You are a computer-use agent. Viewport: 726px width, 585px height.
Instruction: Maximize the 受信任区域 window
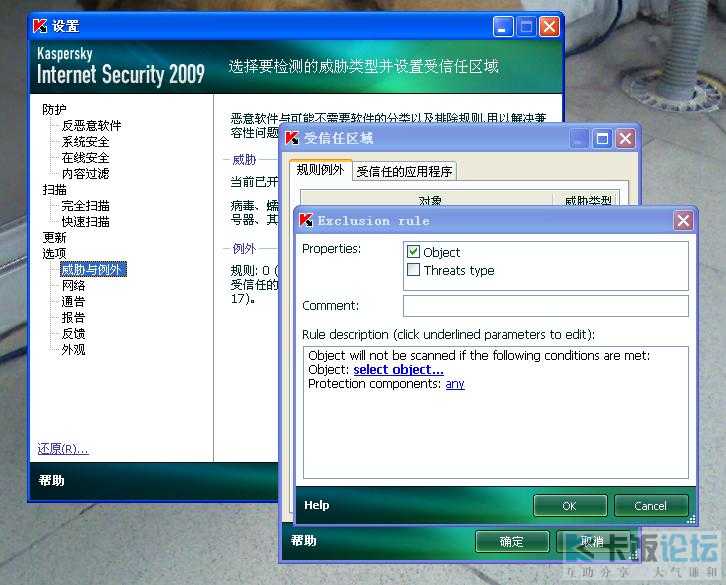(602, 138)
